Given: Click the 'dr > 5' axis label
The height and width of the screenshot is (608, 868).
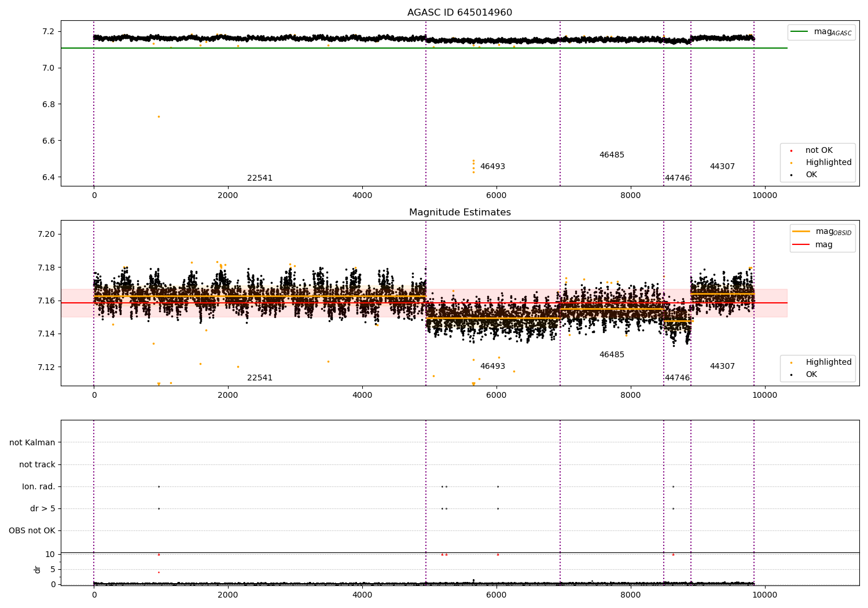Looking at the screenshot, I should [43, 509].
